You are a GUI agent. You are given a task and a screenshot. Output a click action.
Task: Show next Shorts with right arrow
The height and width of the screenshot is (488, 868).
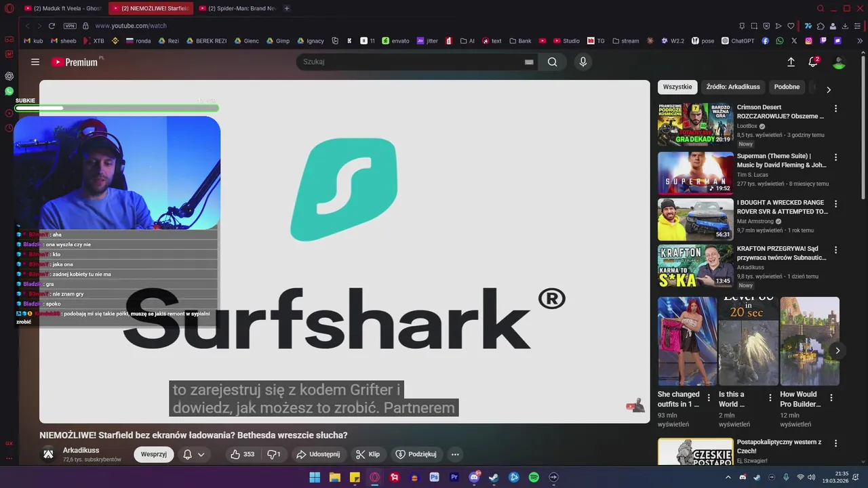point(837,350)
